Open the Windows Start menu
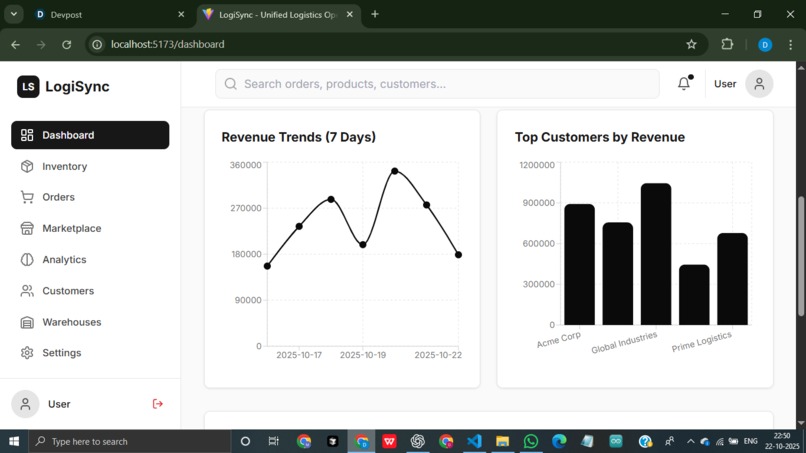This screenshot has width=806, height=453. coord(14,441)
